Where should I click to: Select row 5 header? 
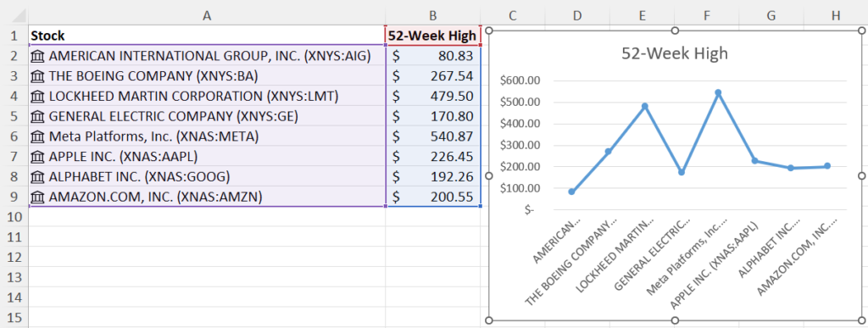point(14,116)
